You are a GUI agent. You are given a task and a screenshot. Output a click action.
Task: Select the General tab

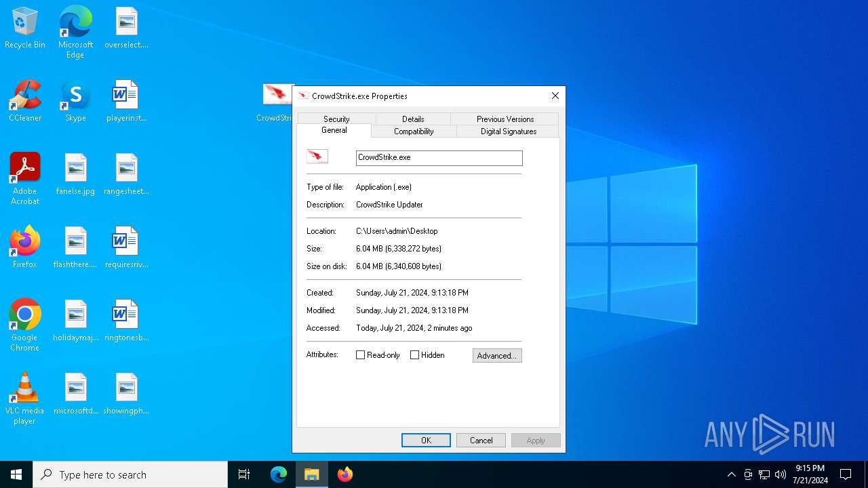point(334,130)
